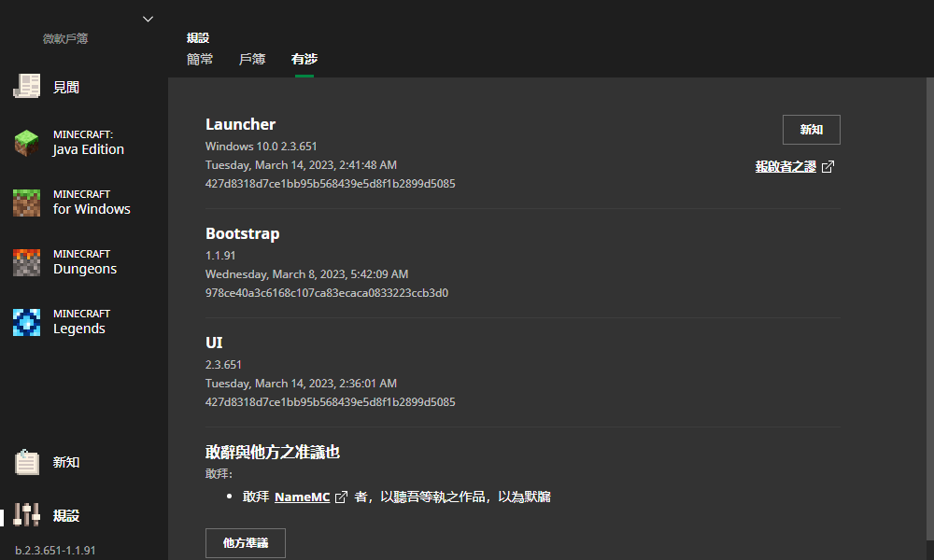Open the Minecraft Legends icon
This screenshot has width=934, height=560.
pos(27,322)
